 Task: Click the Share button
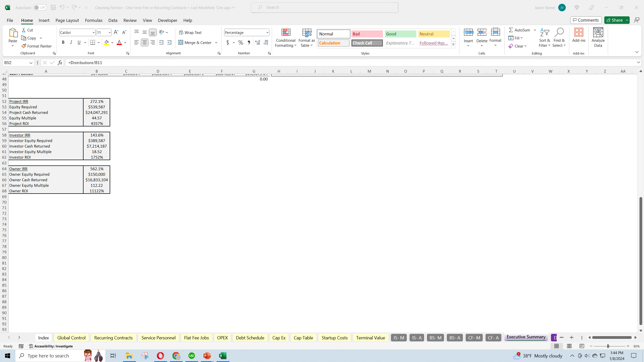pyautogui.click(x=614, y=20)
